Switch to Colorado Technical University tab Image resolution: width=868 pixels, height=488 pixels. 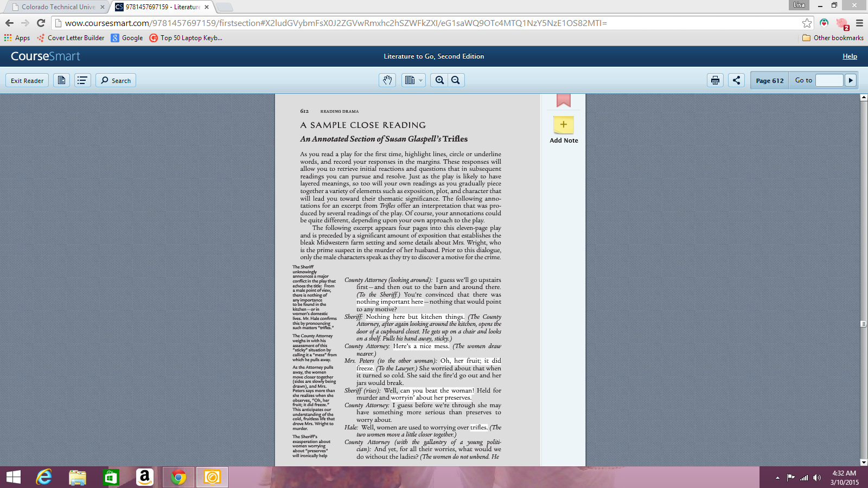[x=56, y=7]
